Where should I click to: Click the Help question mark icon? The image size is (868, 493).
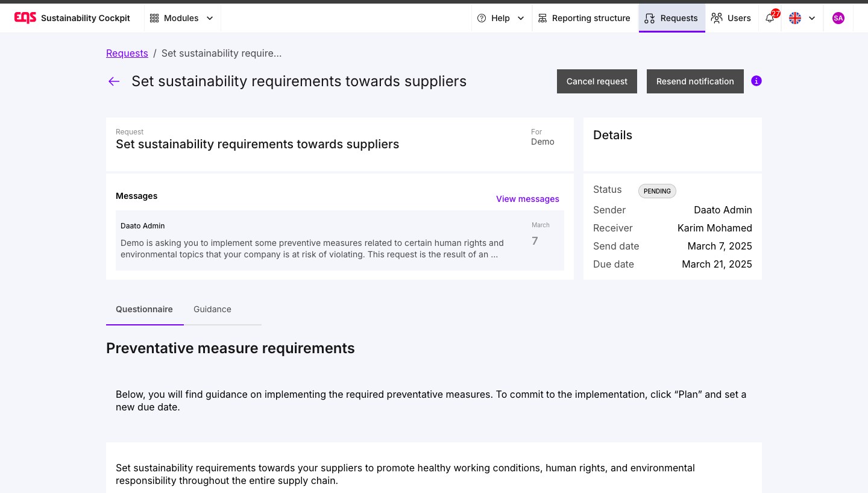click(x=482, y=18)
